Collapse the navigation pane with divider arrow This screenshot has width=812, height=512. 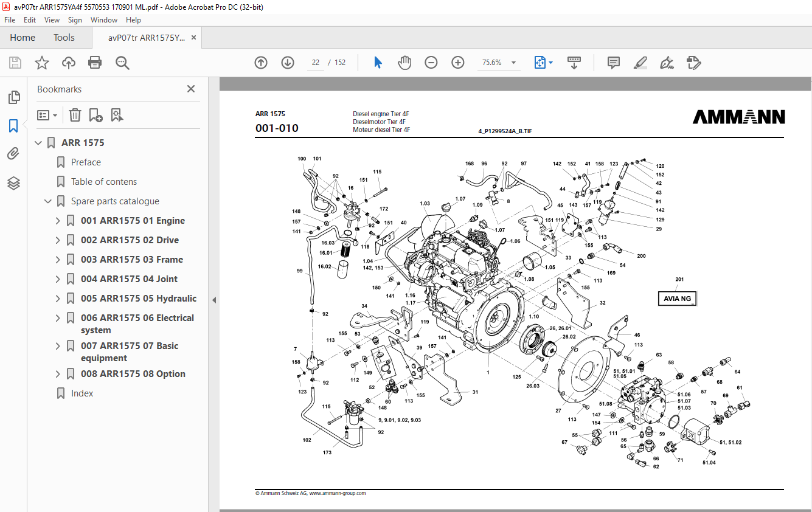coord(214,300)
